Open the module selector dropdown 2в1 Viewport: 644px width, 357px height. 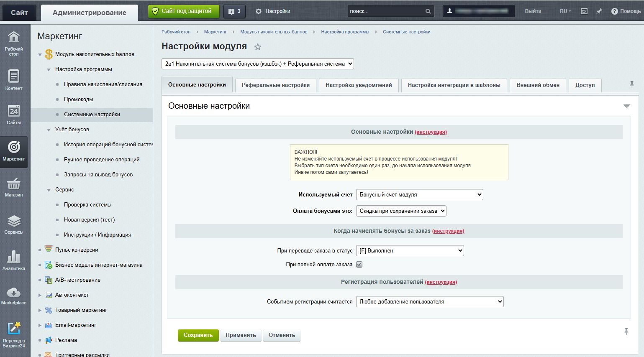pyautogui.click(x=258, y=64)
